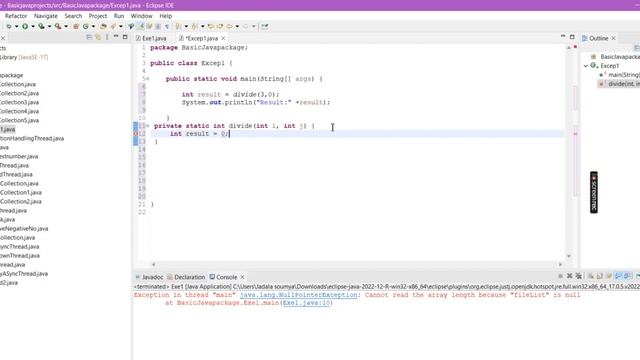Image resolution: width=640 pixels, height=360 pixels.
Task: Open java.lang.NullPointerException link in console
Action: 298,295
